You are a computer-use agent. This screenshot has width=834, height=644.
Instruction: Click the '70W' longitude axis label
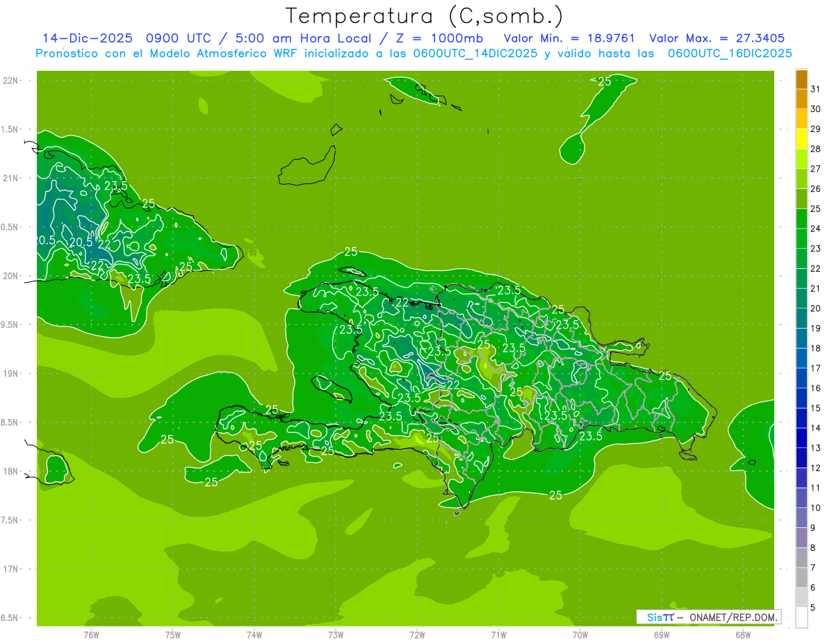[580, 634]
